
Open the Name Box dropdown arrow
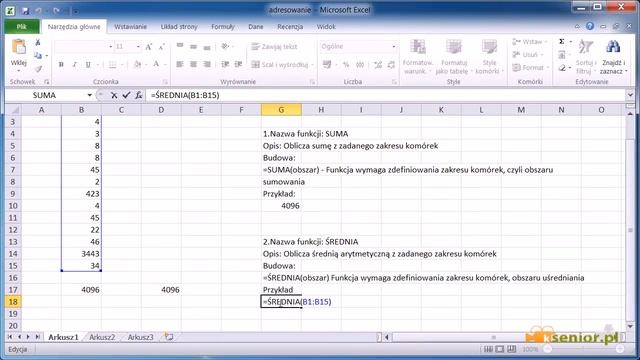pos(89,95)
